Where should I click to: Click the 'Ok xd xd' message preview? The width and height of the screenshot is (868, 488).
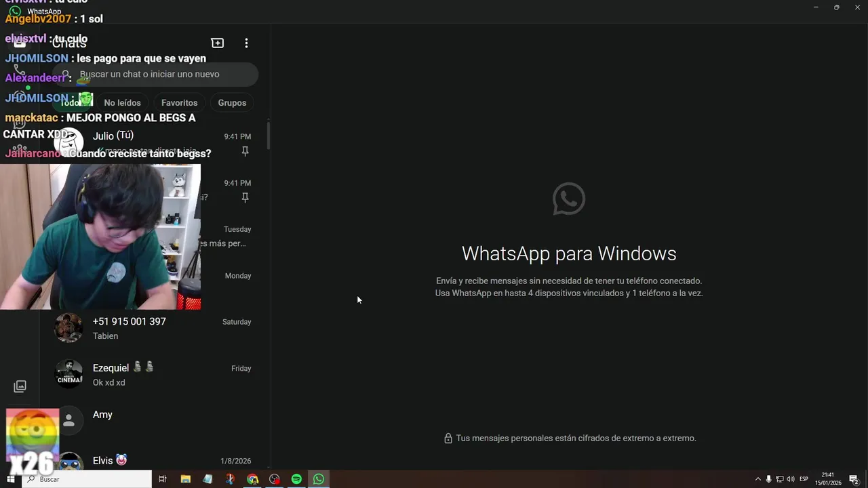click(108, 383)
